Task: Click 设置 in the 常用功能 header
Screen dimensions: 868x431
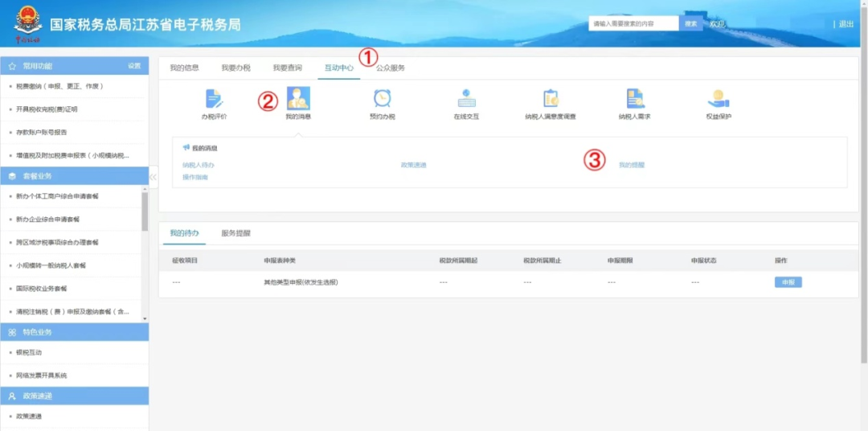Action: [x=134, y=65]
